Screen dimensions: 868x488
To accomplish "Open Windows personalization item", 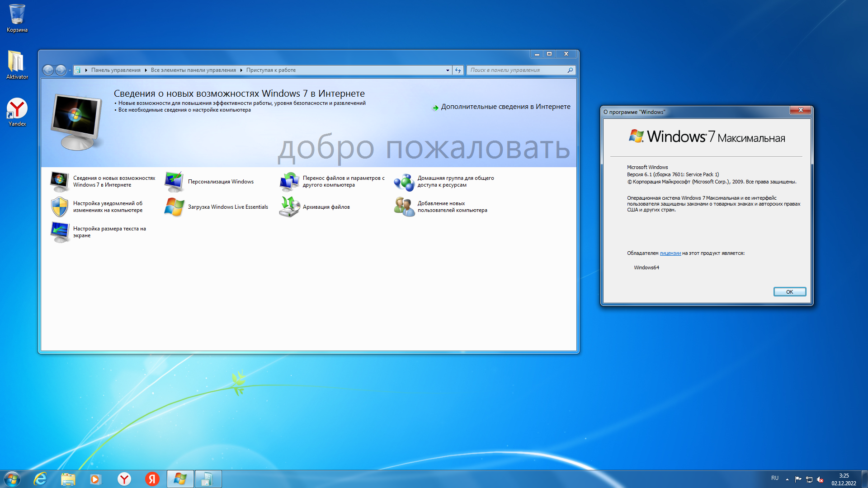I will tap(220, 182).
